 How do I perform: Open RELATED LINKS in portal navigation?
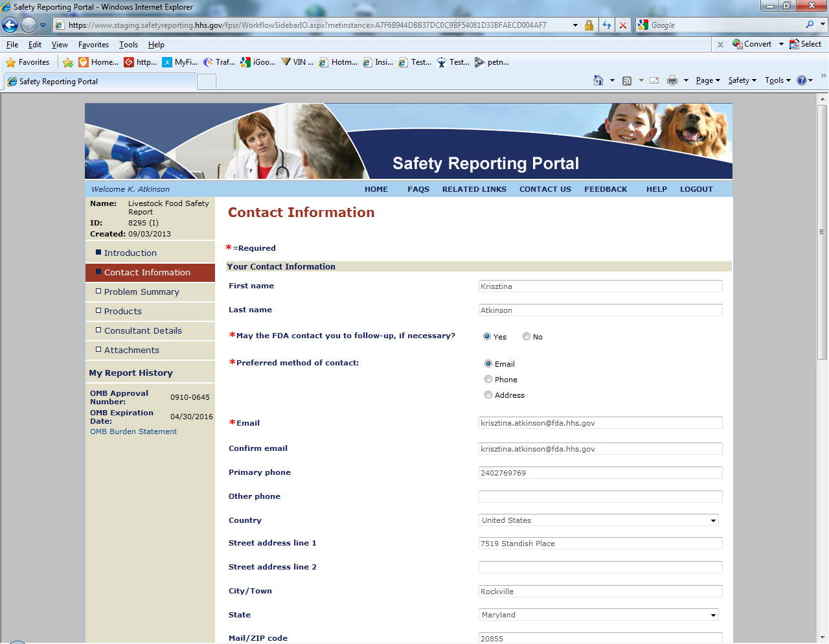(x=474, y=189)
